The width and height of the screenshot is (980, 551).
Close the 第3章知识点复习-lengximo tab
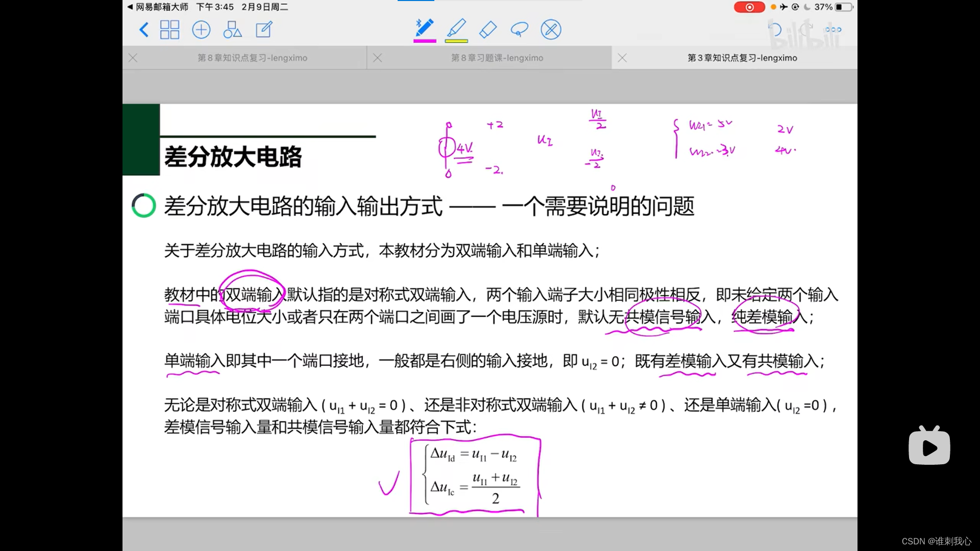pyautogui.click(x=622, y=58)
